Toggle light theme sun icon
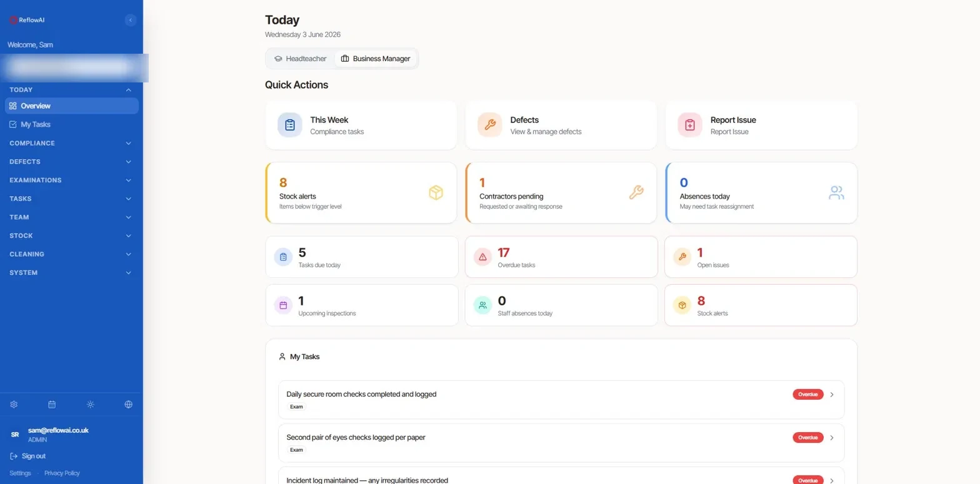980x484 pixels. pos(91,404)
